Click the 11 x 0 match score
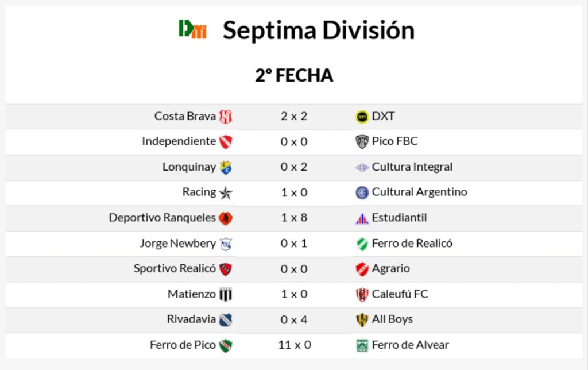 pos(294,345)
